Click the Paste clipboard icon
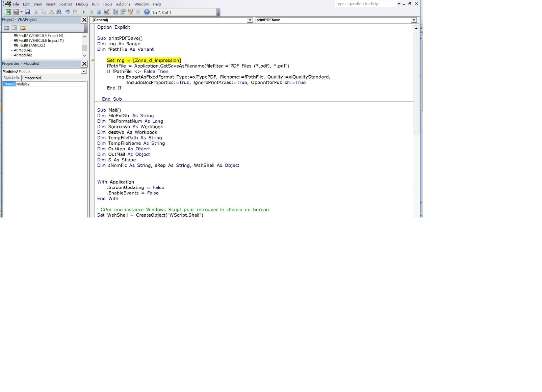 point(51,12)
